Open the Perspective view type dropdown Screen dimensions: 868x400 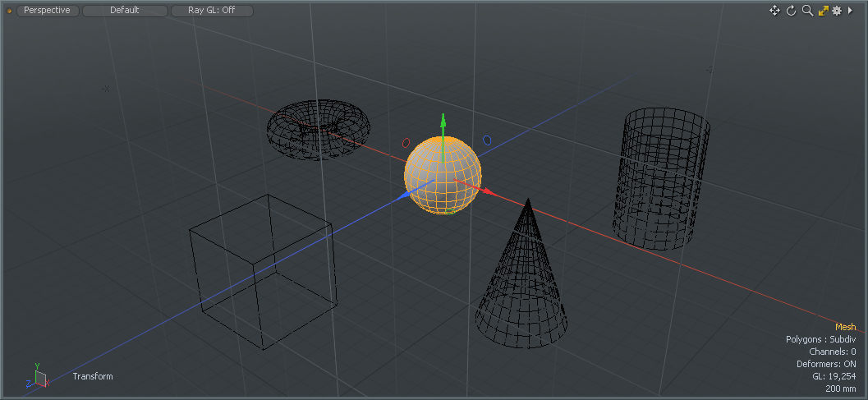[48, 11]
